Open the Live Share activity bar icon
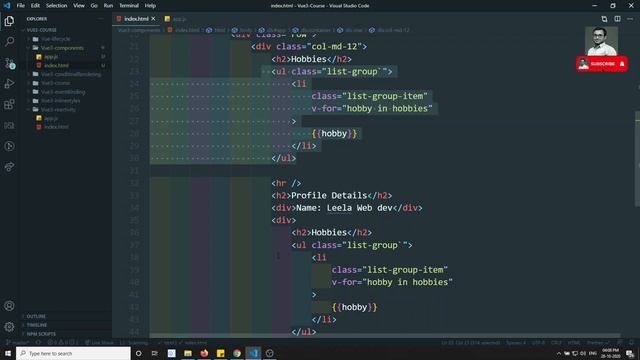This screenshot has height=360, width=640. click(x=9, y=167)
